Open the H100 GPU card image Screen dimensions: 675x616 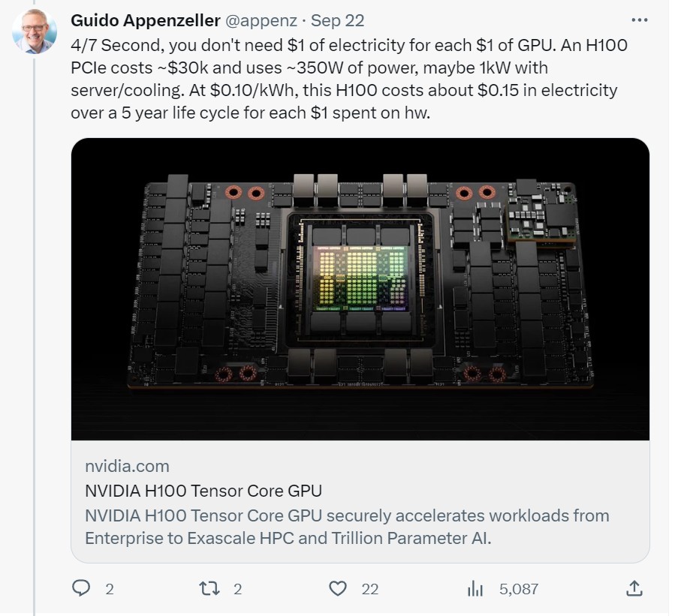(360, 289)
